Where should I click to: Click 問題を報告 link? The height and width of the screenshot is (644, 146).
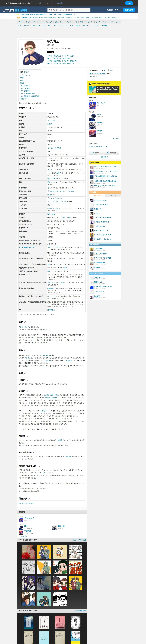[104, 157]
